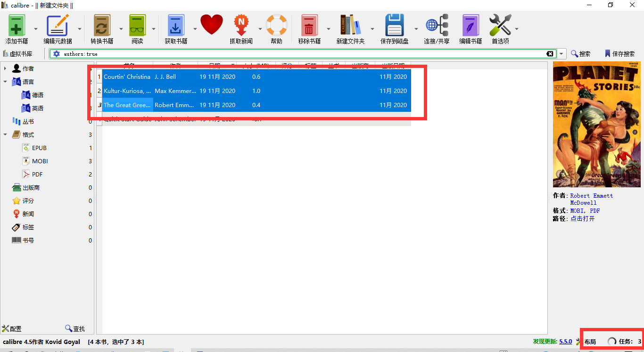644x352 pixels.
Task: Open the MOBI format link in details
Action: click(x=578, y=211)
